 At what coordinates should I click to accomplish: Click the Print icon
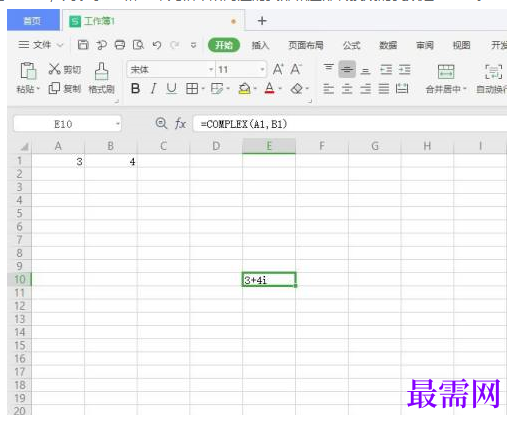120,45
